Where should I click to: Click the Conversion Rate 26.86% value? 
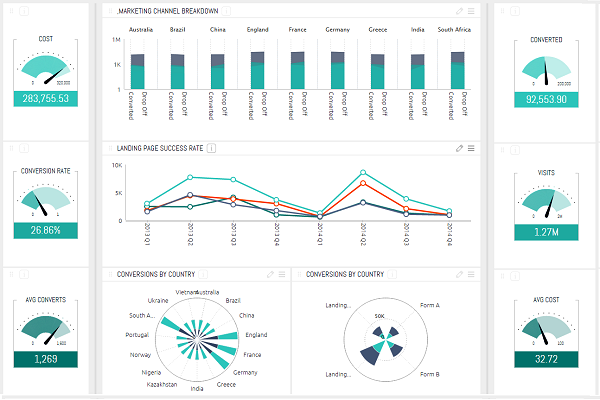[x=46, y=230]
